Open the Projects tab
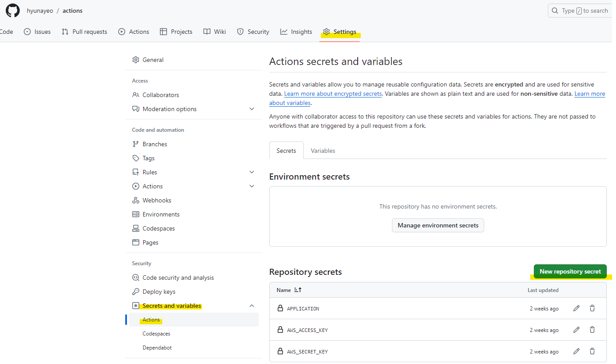The image size is (616, 364). 176,32
